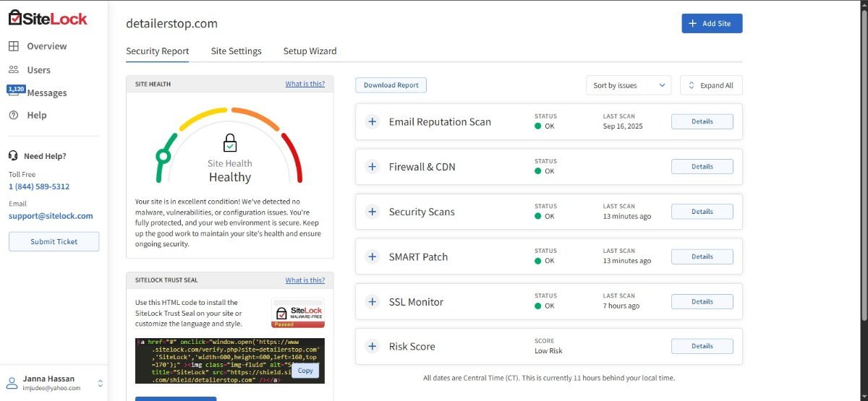Click support@sitelock.com email link
Screen dimensions: 868x401
pyautogui.click(x=51, y=216)
